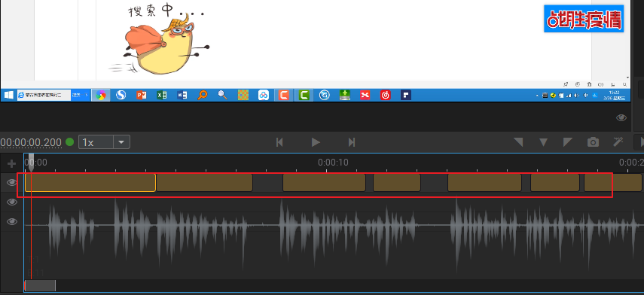Screen dimensions: 644x295
Task: Start playback with the play button
Action: (316, 142)
